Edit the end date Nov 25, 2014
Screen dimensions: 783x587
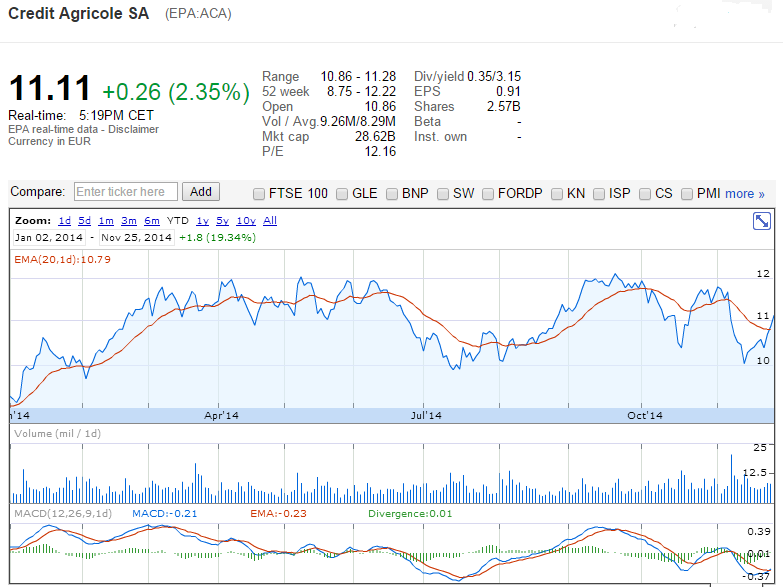(136, 238)
